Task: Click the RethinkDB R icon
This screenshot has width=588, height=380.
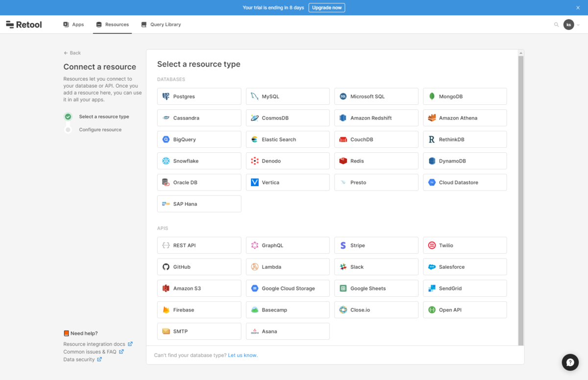Action: (x=432, y=140)
